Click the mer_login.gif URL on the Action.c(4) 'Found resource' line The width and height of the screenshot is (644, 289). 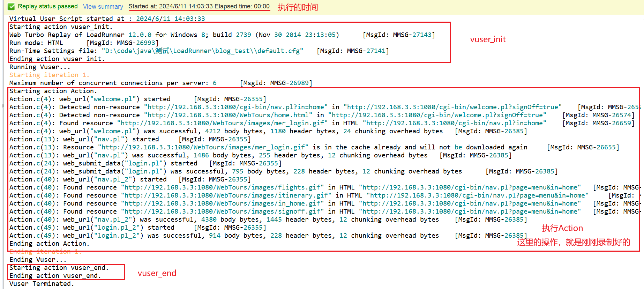(x=223, y=123)
